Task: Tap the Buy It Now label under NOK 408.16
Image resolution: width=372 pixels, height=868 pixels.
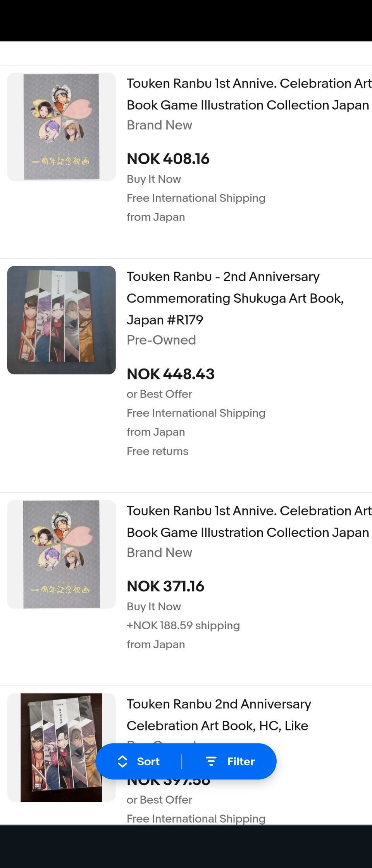Action: (154, 179)
